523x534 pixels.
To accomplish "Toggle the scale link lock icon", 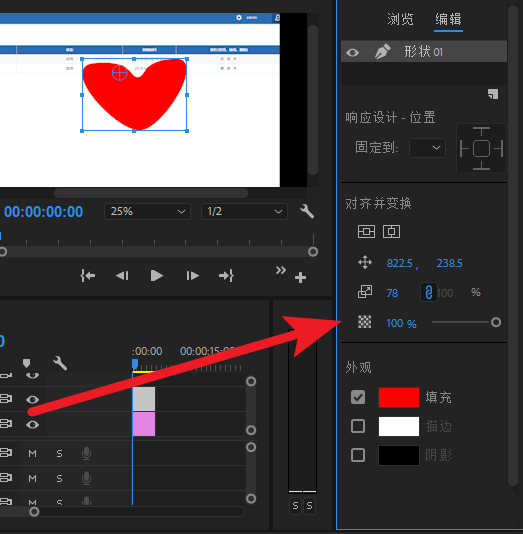I will 429,292.
